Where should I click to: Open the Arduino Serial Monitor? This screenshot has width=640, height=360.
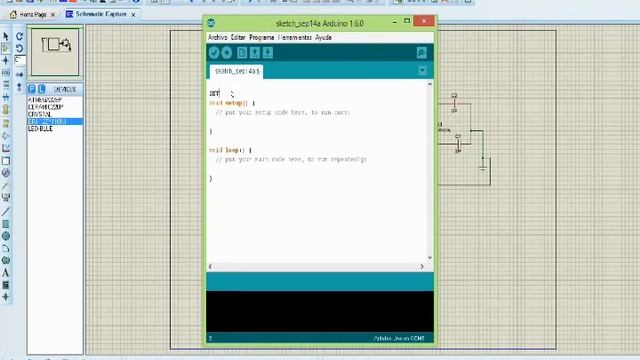[x=422, y=53]
